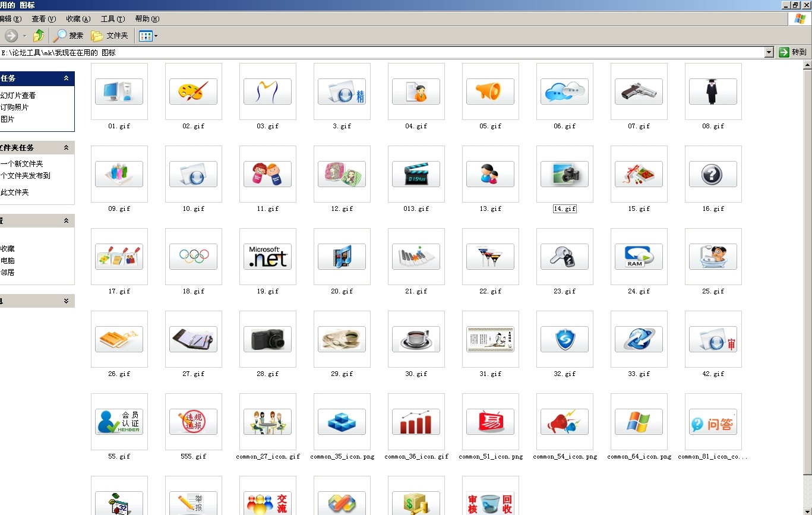Toggle the 文件夹 folders toolbar button
The image size is (812, 515).
[110, 36]
